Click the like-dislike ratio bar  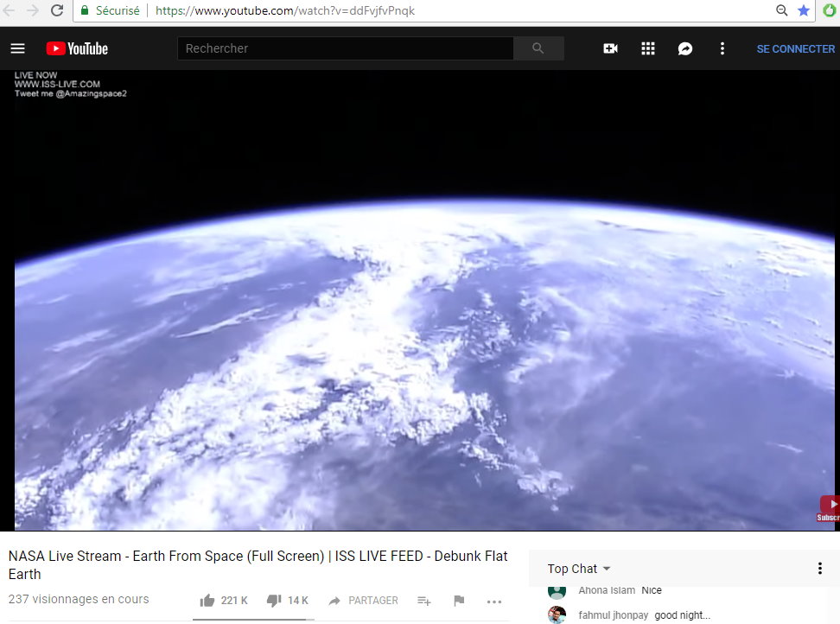click(x=253, y=620)
